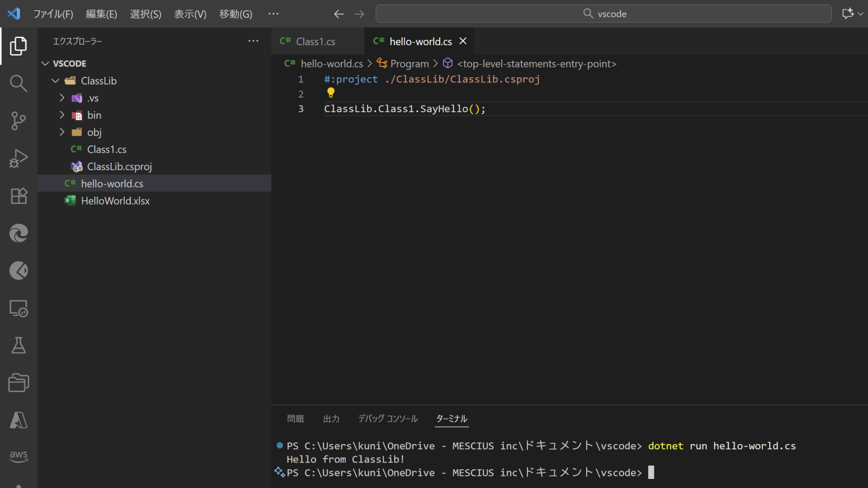Open the Source Control view
This screenshot has height=488, width=868.
19,121
